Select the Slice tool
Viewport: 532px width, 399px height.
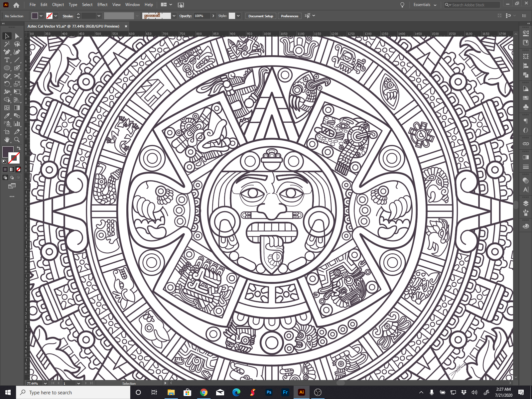click(x=17, y=132)
